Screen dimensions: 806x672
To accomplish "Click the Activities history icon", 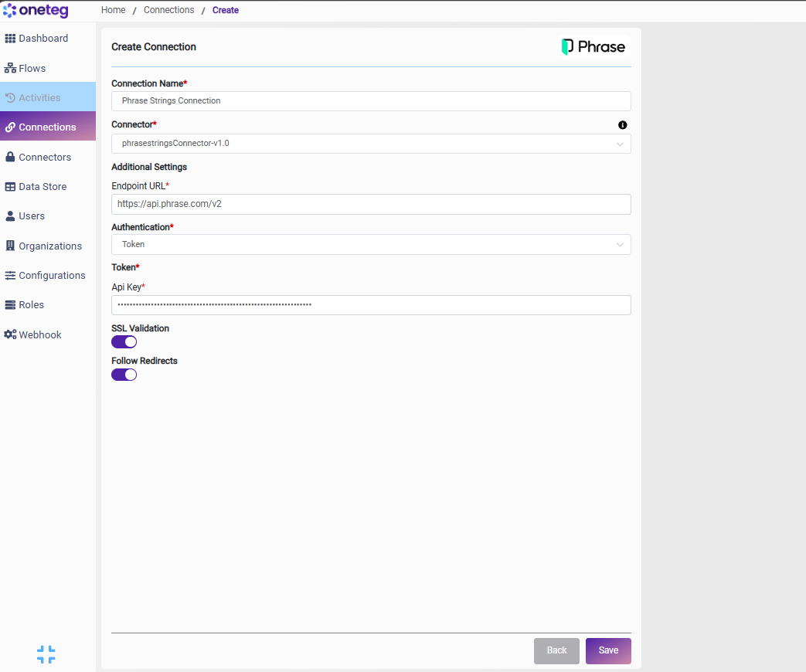I will pos(10,97).
